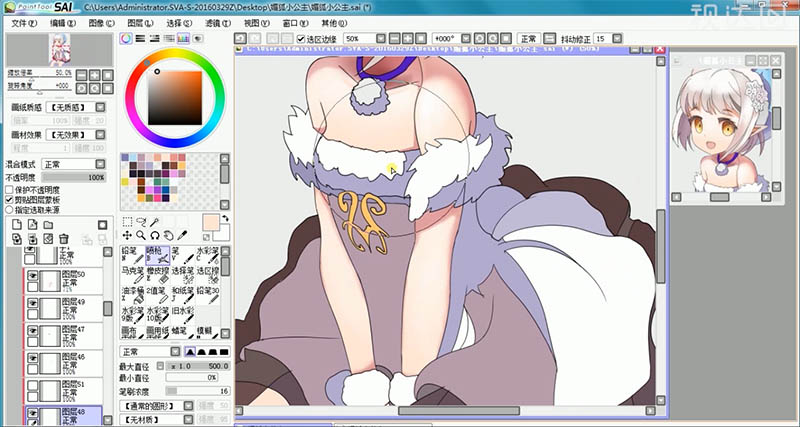This screenshot has height=427, width=800.
Task: Open the zoom percentage 50% dropdown
Action: 381,39
